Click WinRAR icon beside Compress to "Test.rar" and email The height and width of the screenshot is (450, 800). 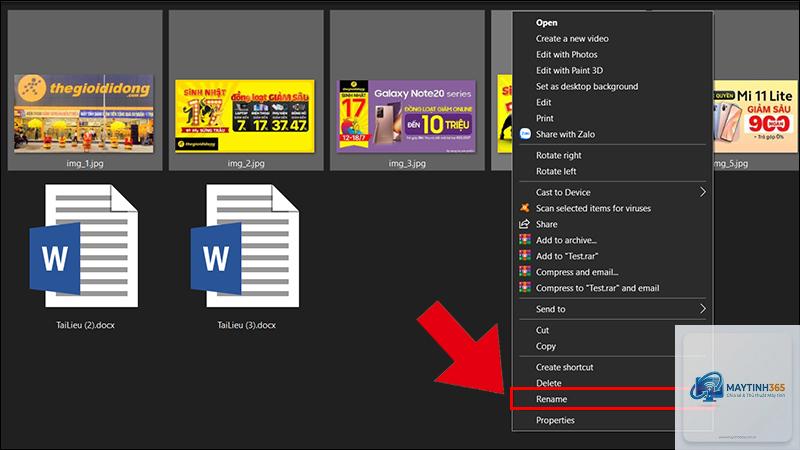(524, 287)
